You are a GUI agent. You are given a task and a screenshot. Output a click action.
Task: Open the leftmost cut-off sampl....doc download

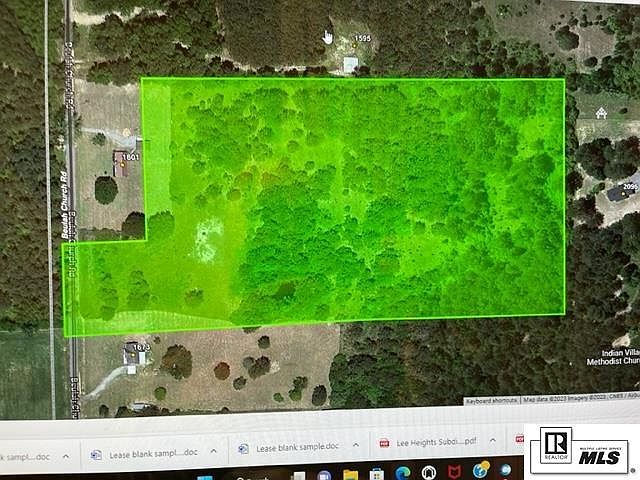tap(25, 457)
